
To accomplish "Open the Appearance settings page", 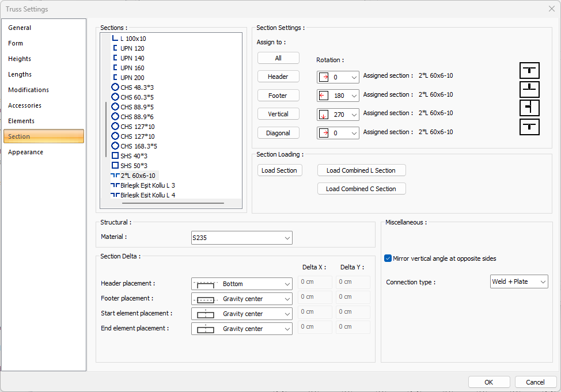I will (26, 152).
